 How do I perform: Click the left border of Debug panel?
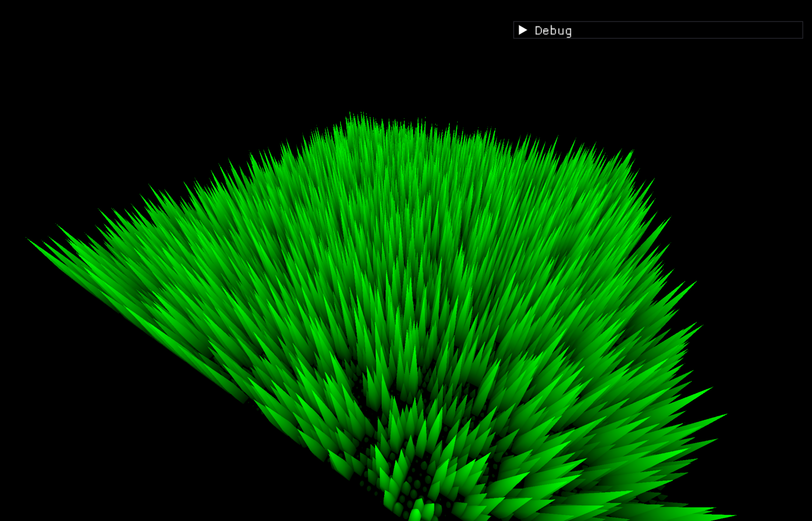[x=514, y=30]
